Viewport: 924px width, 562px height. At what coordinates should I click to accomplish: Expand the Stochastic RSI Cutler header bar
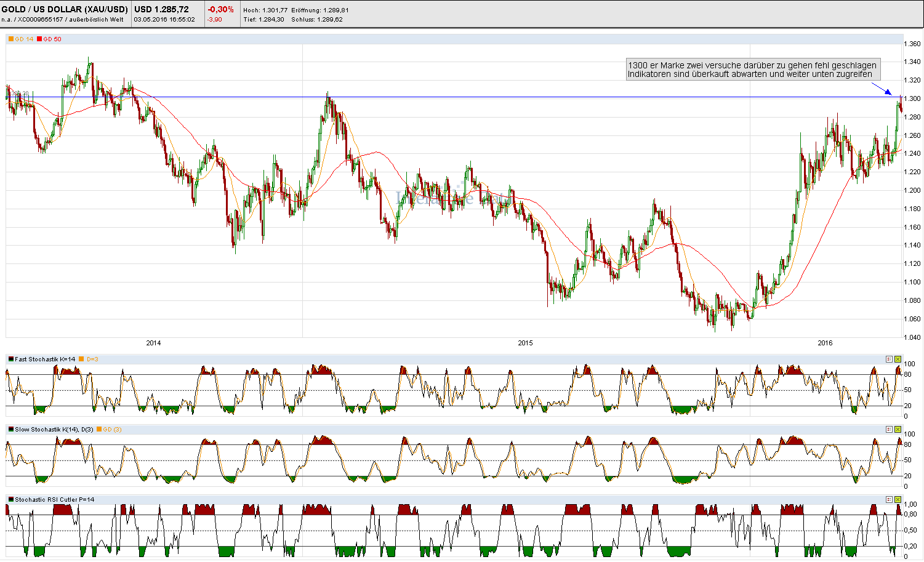431,500
